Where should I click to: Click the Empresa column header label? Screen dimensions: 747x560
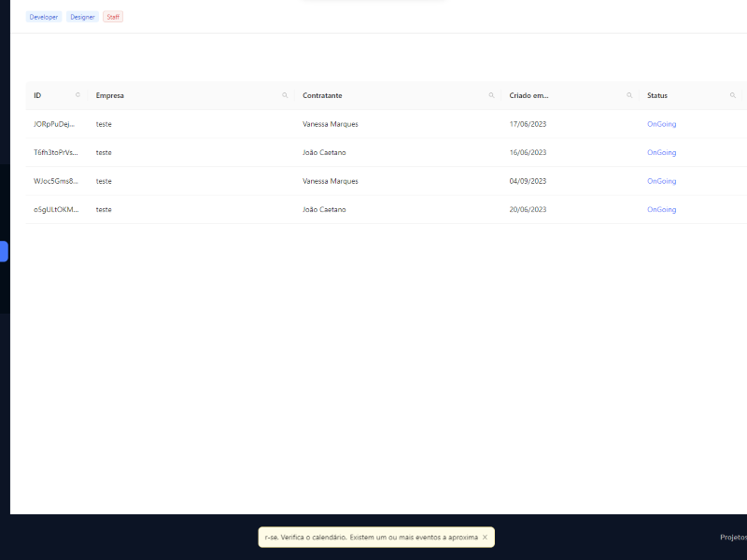(x=109, y=96)
